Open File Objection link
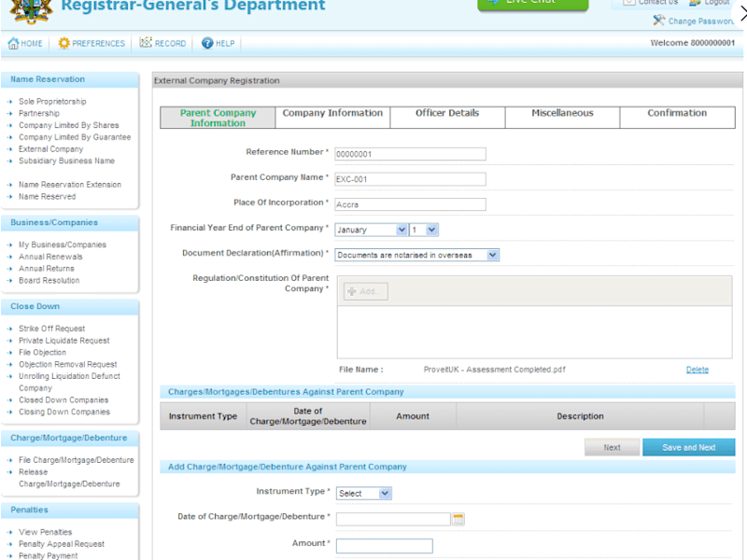Viewport: 747px width, 560px height. click(42, 353)
